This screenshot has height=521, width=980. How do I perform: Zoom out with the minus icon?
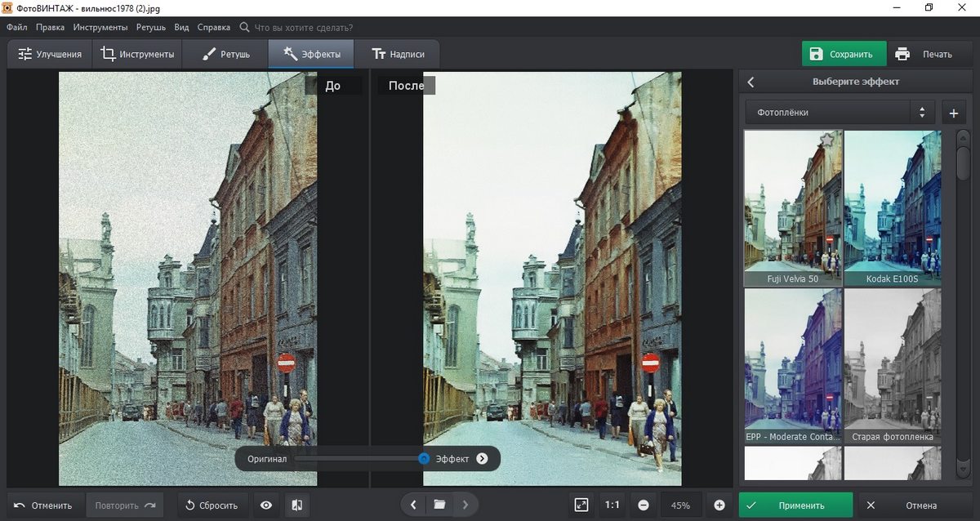pos(644,505)
